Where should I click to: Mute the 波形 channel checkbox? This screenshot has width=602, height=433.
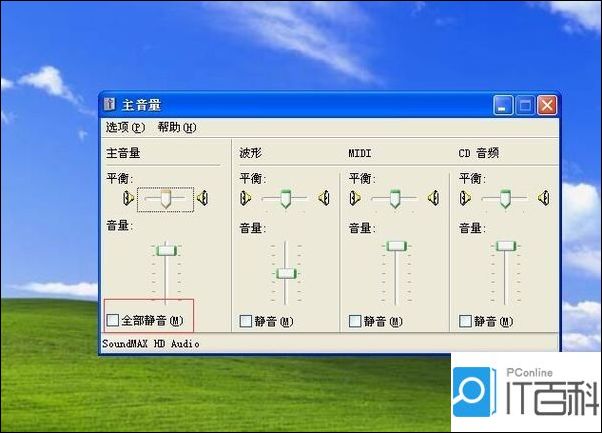click(x=246, y=321)
